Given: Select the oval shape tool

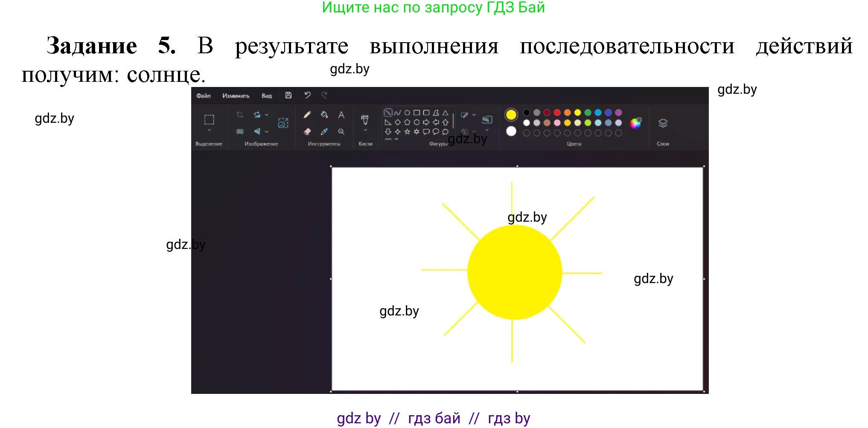Looking at the screenshot, I should pyautogui.click(x=407, y=112).
